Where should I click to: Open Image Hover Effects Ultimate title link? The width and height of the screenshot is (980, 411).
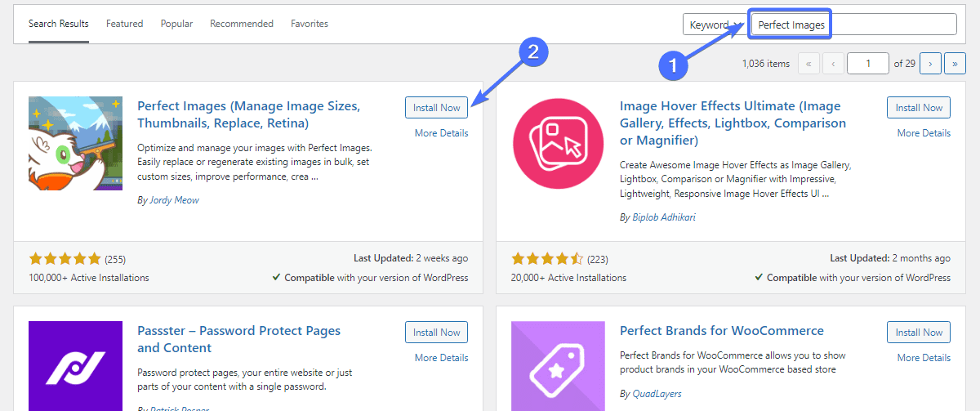[x=733, y=123]
